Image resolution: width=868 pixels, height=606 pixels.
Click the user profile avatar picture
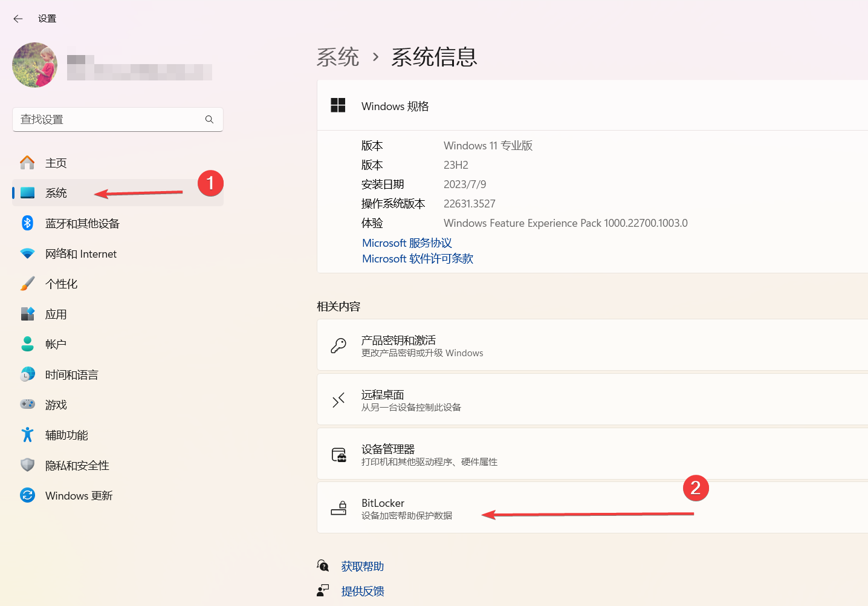pyautogui.click(x=35, y=65)
